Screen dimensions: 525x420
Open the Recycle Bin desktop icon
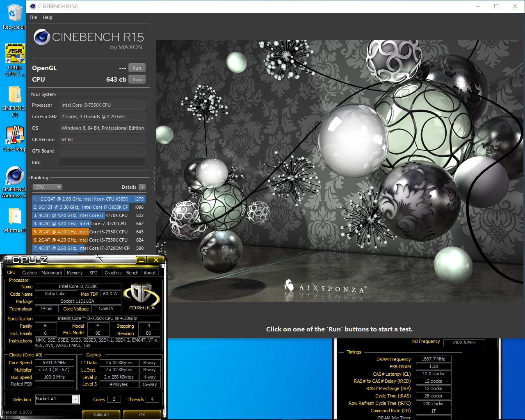14,17
